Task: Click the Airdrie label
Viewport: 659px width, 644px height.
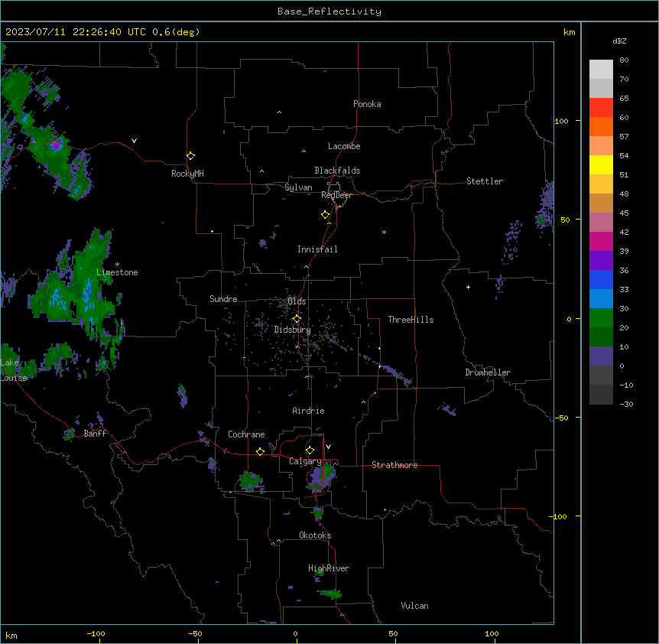Action: pos(309,411)
